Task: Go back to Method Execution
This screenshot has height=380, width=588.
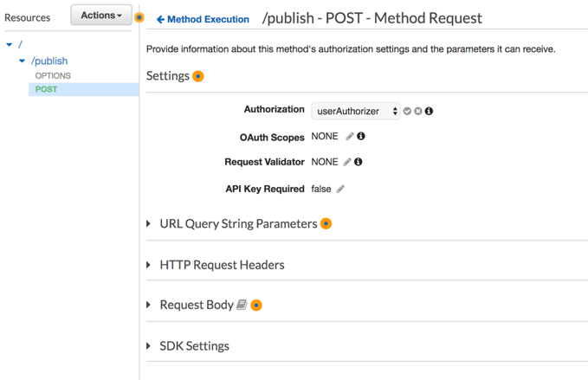Action: 204,19
